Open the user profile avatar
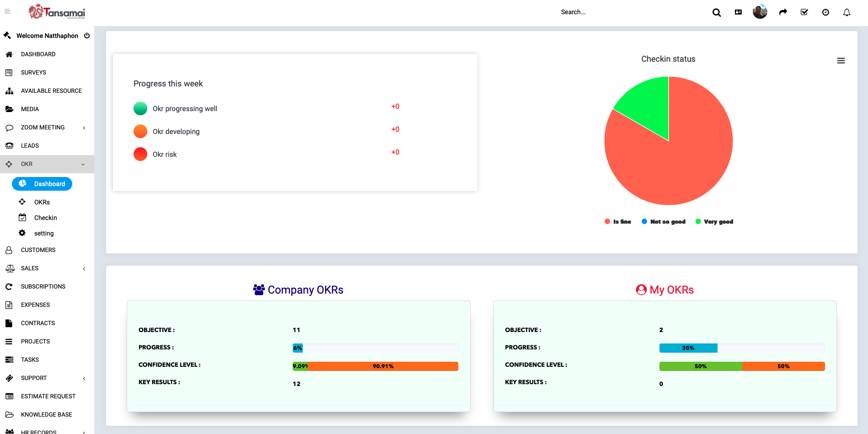 760,12
